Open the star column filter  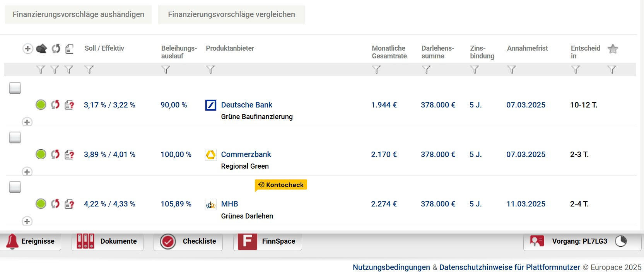click(612, 70)
